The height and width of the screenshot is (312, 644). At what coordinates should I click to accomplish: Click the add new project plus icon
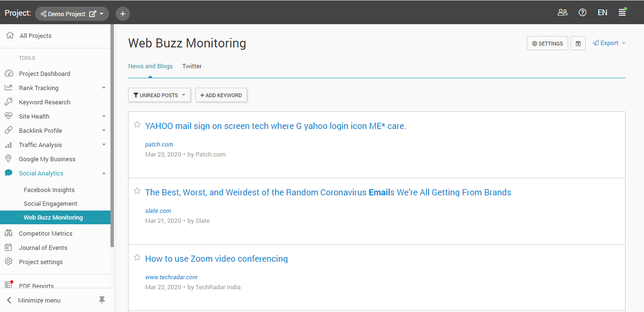click(x=123, y=14)
